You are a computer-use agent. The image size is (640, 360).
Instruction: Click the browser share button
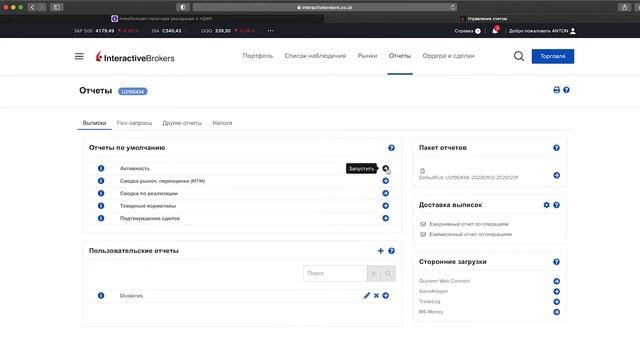(x=624, y=7)
